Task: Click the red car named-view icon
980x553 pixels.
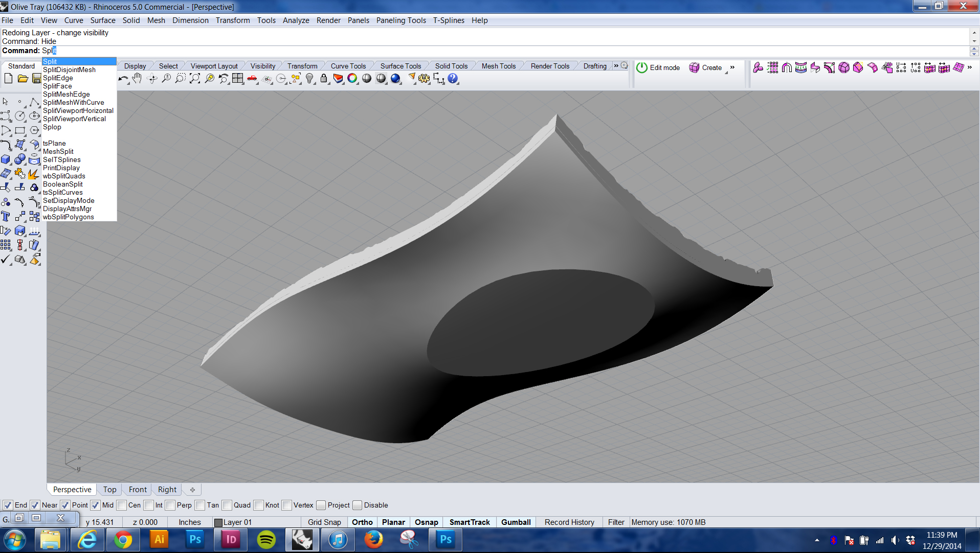Action: [252, 79]
